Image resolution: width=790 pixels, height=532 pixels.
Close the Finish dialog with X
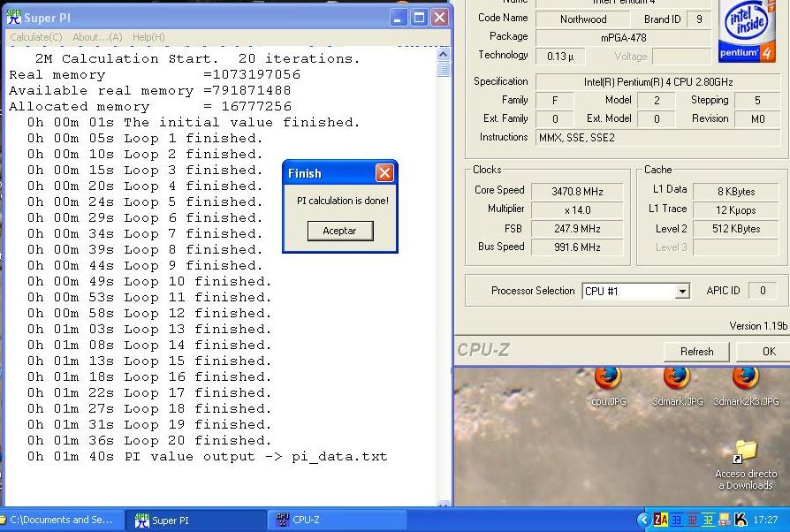(384, 173)
